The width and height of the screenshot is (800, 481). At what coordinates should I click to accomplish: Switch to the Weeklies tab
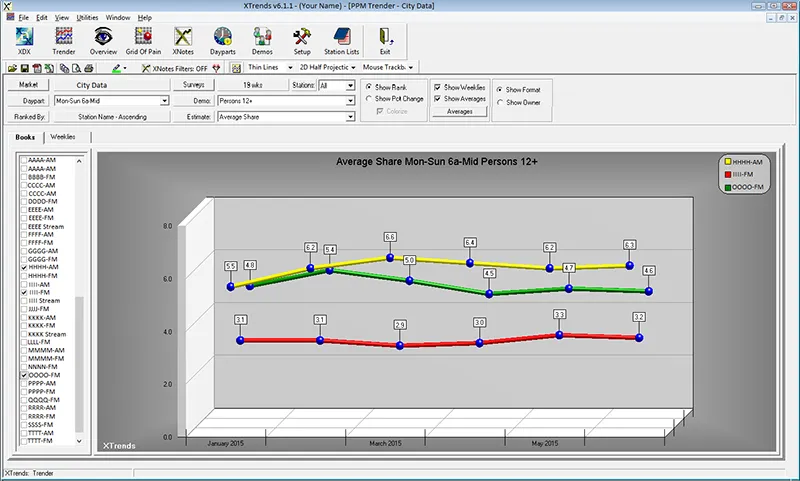coord(63,137)
